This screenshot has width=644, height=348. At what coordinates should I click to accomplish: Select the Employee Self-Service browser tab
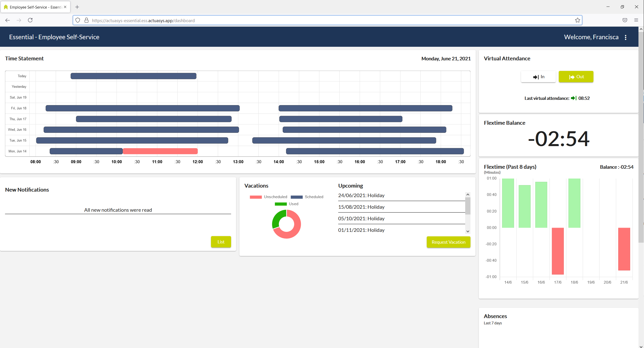coord(35,7)
